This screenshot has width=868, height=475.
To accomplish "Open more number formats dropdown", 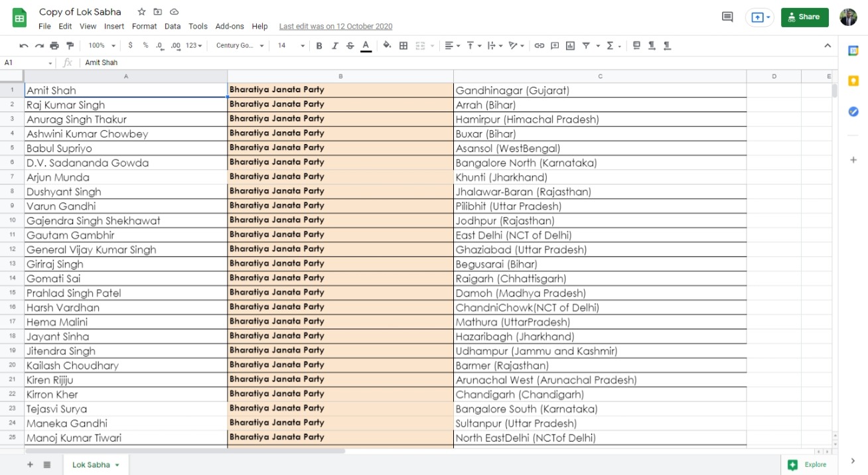I will (194, 46).
